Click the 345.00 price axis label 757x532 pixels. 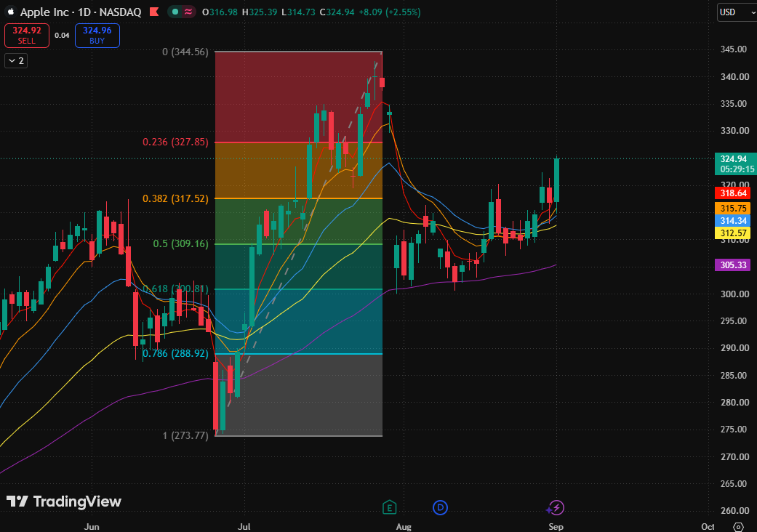[734, 49]
